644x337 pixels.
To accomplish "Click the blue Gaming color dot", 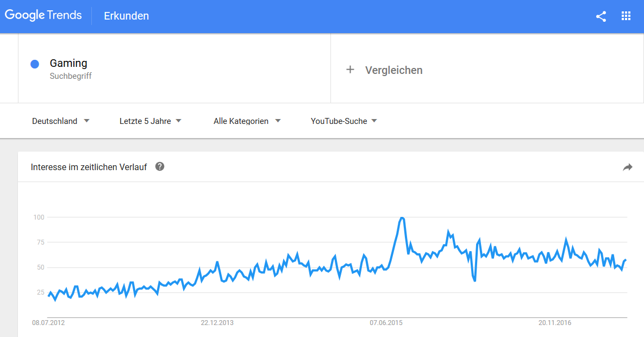I will click(35, 64).
